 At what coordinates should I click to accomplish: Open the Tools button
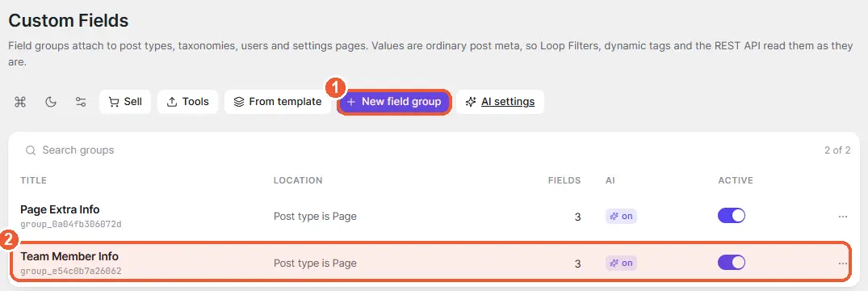coord(187,102)
